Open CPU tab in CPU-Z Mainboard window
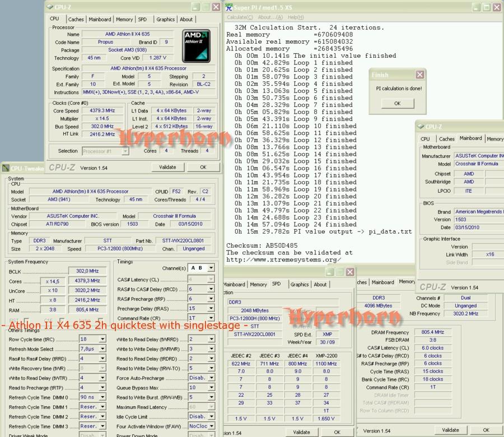 click(425, 139)
